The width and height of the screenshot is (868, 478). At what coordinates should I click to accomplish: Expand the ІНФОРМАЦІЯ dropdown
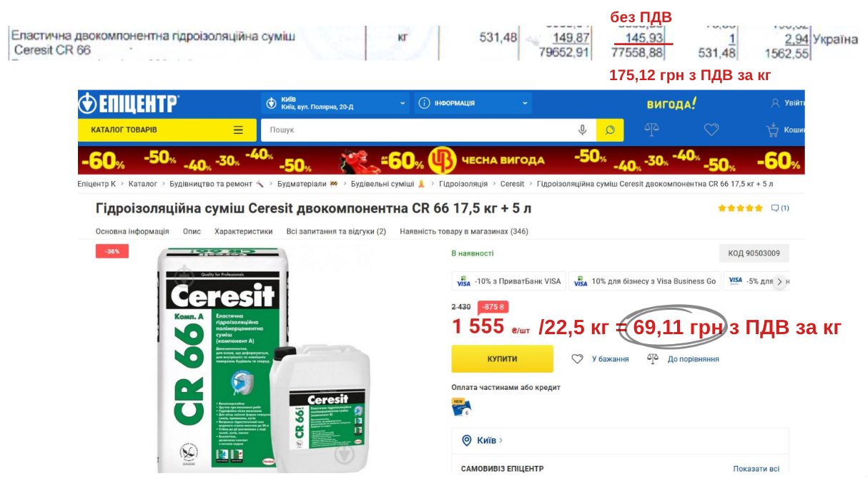pyautogui.click(x=473, y=103)
